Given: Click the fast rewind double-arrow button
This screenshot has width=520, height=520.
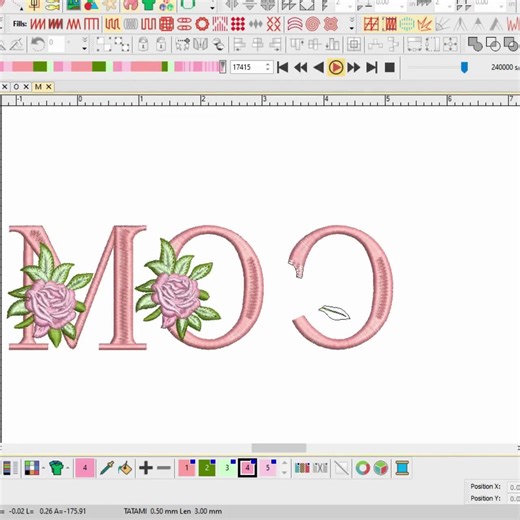Looking at the screenshot, I should point(301,67).
